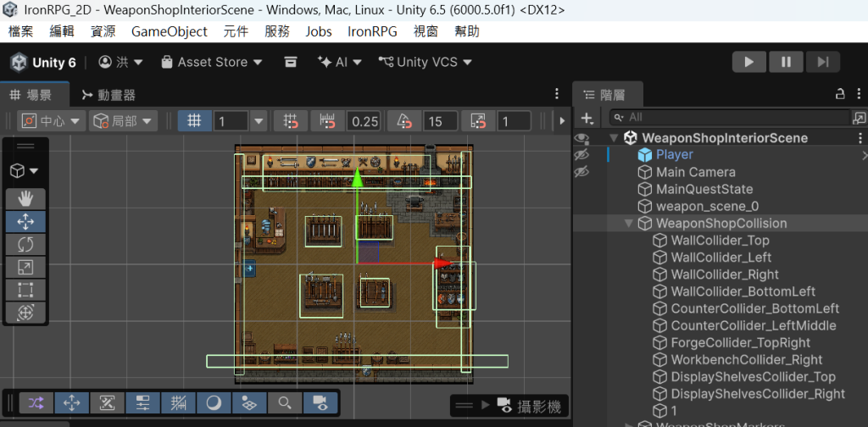The width and height of the screenshot is (868, 427).
Task: Toggle visibility eye for Player row
Action: coord(581,155)
